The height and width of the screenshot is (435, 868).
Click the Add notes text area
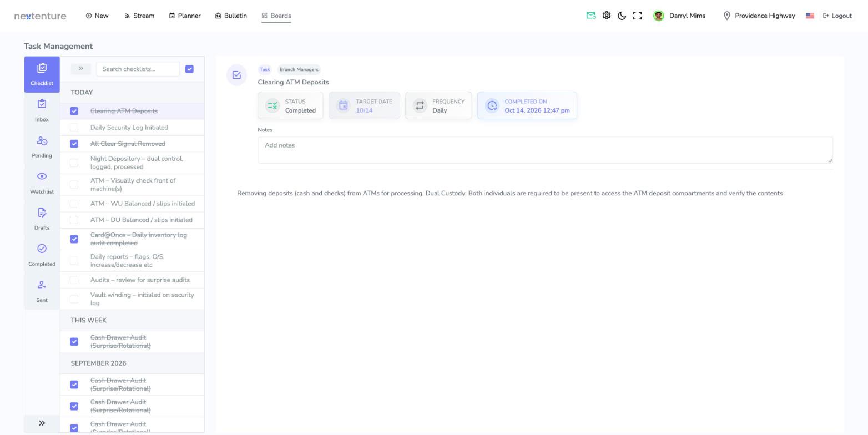tap(545, 150)
